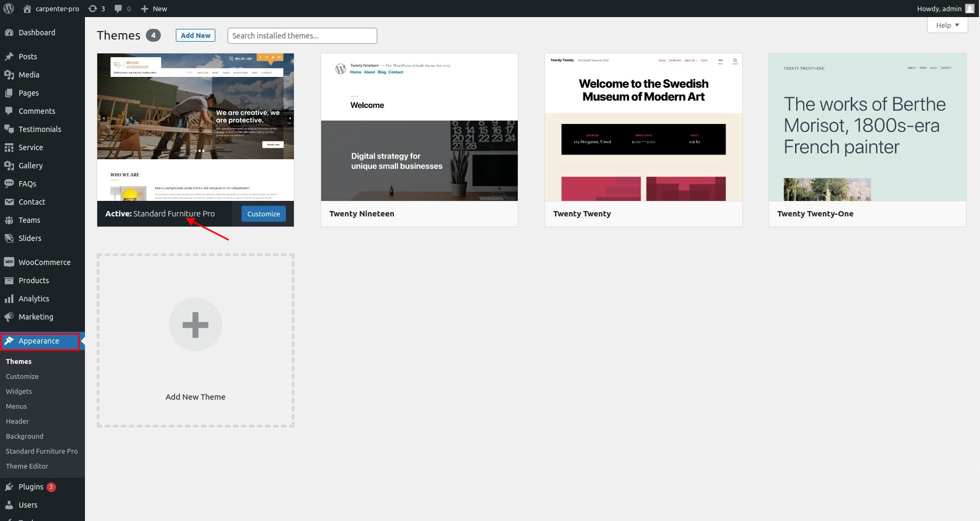This screenshot has width=980, height=521.
Task: Click the large plus icon to add theme
Action: (x=196, y=324)
